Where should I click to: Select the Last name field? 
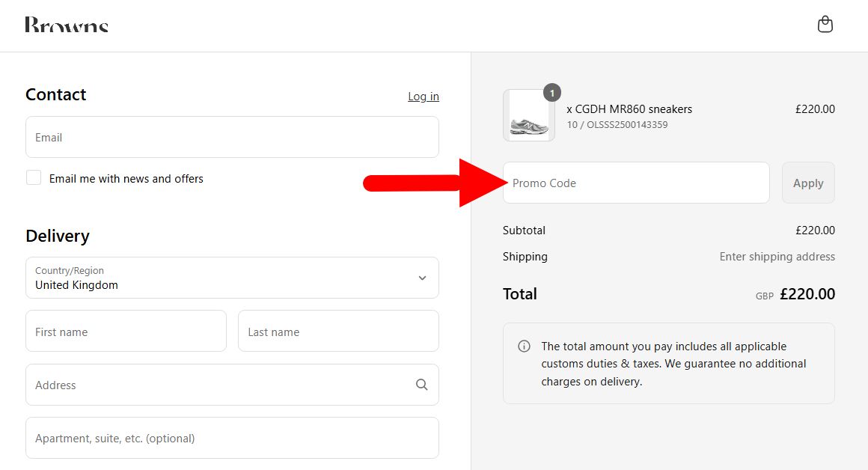(338, 332)
